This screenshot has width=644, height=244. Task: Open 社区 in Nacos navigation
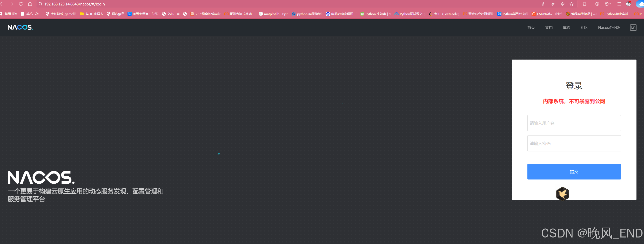584,28
